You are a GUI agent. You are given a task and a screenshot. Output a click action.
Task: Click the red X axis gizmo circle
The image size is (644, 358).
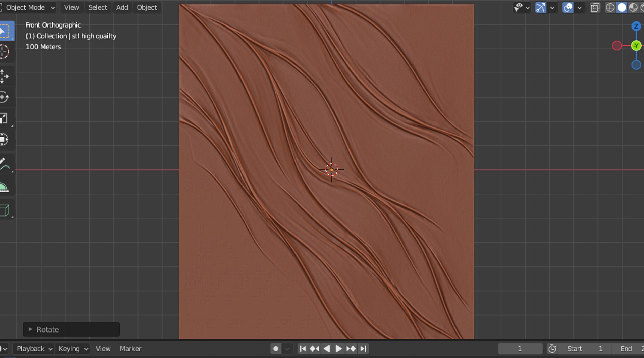point(617,46)
